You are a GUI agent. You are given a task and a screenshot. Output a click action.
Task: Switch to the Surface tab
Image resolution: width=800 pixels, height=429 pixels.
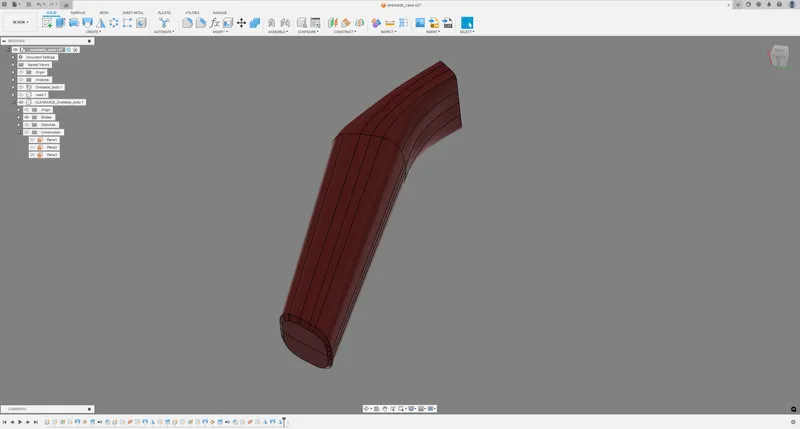click(78, 12)
